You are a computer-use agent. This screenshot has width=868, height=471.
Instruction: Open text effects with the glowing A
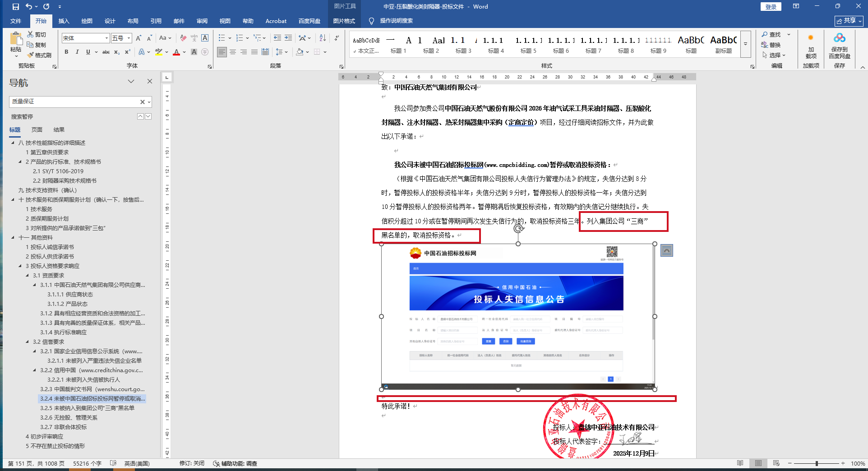(x=143, y=52)
